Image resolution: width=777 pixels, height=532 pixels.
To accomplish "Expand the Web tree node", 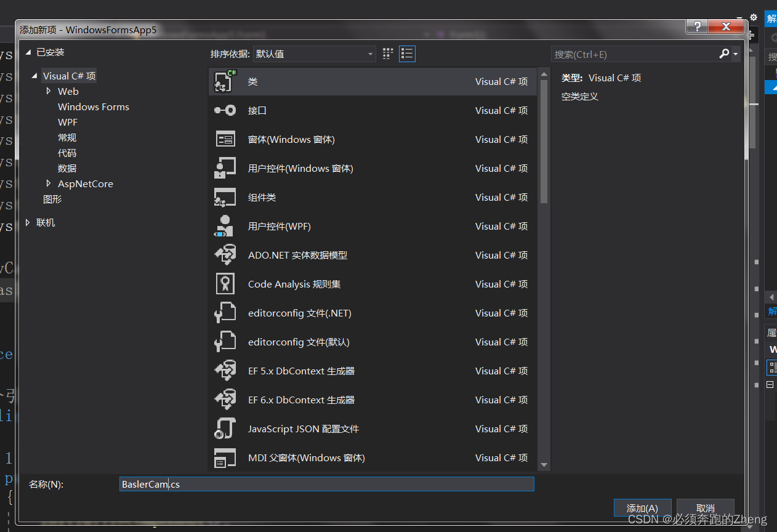I will pyautogui.click(x=49, y=91).
